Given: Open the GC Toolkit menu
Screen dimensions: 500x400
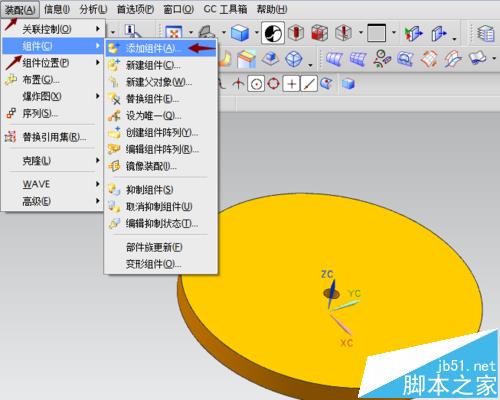Looking at the screenshot, I should [x=225, y=9].
